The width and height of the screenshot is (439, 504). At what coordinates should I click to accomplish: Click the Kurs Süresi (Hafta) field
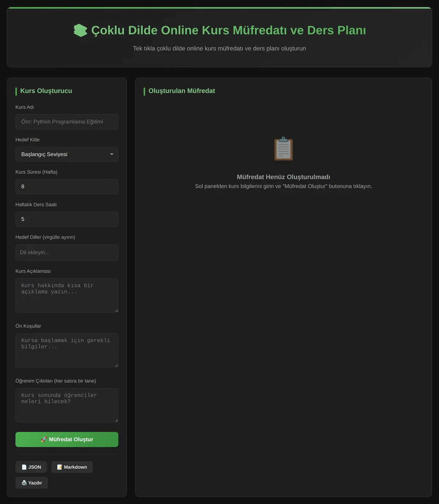(x=67, y=187)
